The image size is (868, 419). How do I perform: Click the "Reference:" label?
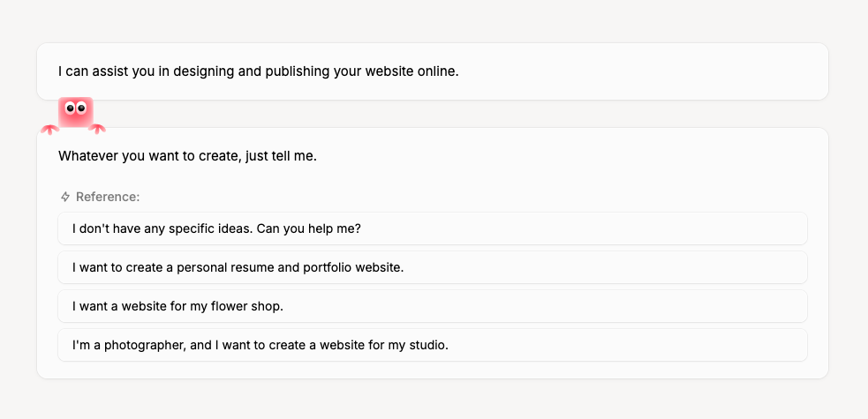(x=108, y=197)
